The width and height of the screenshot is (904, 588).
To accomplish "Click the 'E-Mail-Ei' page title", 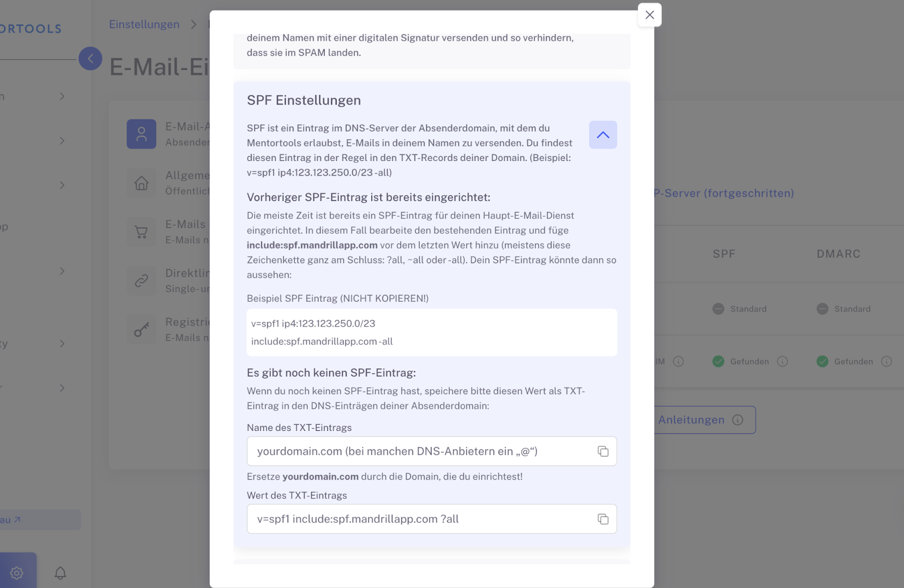I will (x=159, y=67).
